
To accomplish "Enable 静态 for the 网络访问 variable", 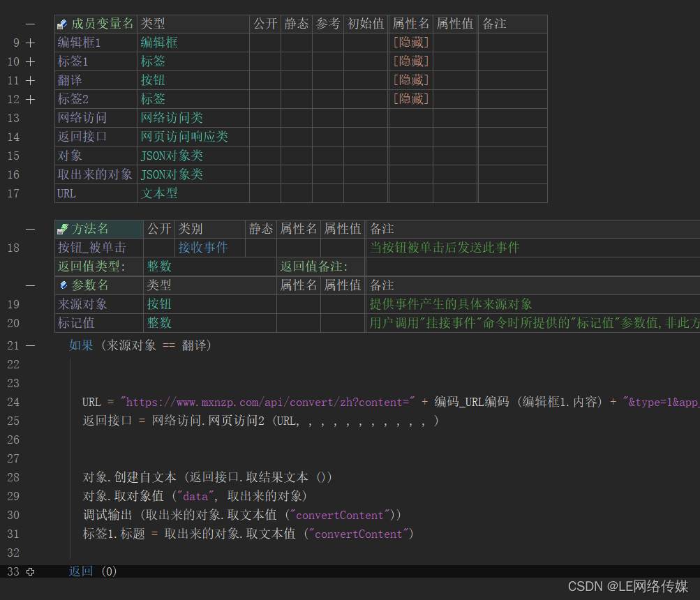I will [x=296, y=117].
